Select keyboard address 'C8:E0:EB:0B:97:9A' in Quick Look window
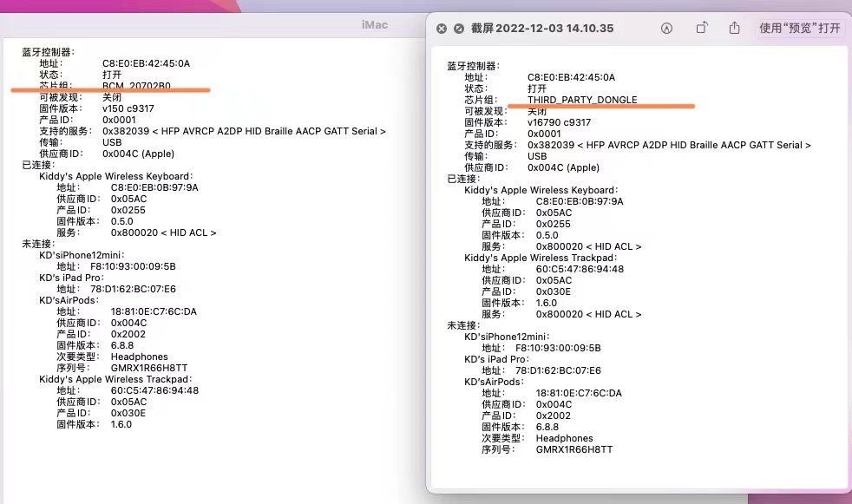Viewport: 852px width, 504px height. pyautogui.click(x=580, y=201)
